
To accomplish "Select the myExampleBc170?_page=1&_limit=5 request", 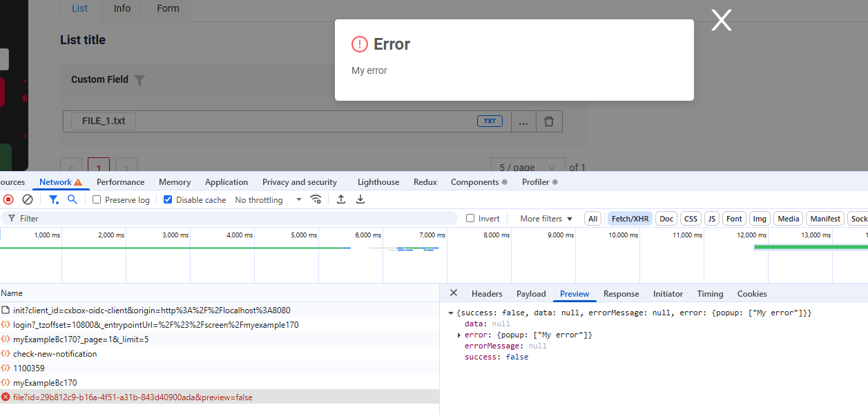I will [x=220, y=339].
